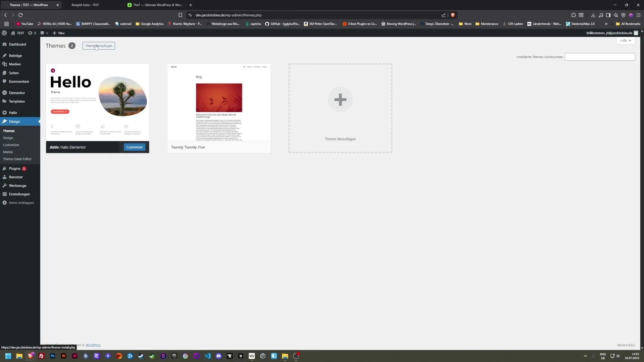Image resolution: width=644 pixels, height=362 pixels.
Task: Open Brave Shields in the address bar
Action: click(x=453, y=15)
